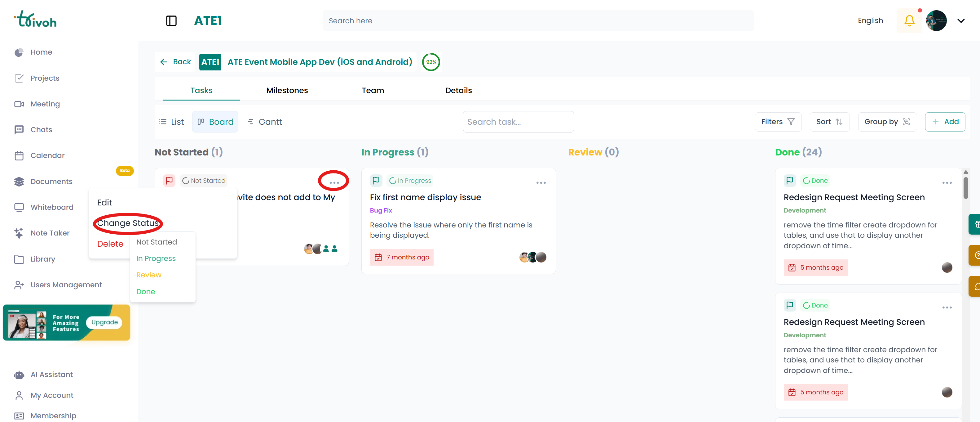Collapse the sidebar with the panel toggle

171,20
